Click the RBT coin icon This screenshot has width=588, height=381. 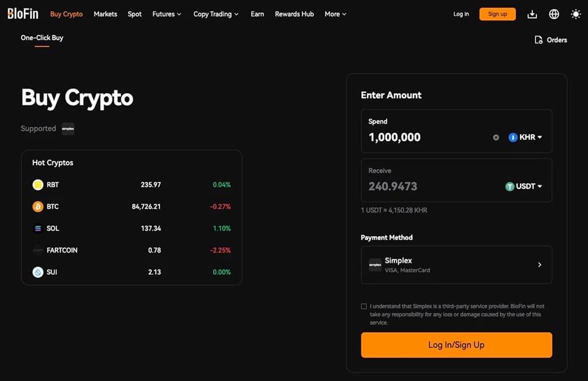point(38,185)
